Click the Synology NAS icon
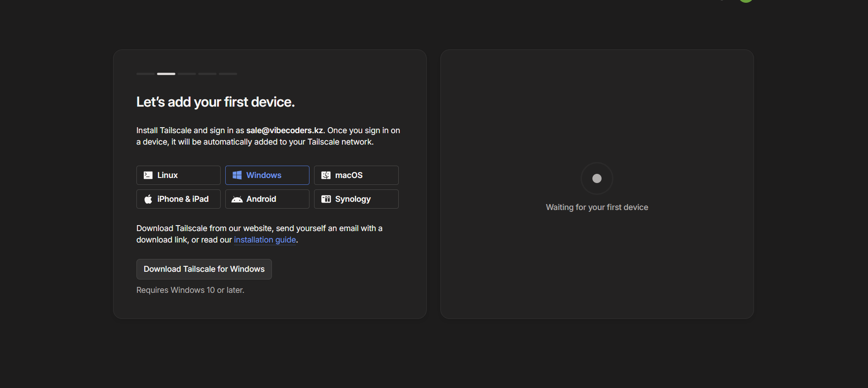868x388 pixels. tap(325, 199)
